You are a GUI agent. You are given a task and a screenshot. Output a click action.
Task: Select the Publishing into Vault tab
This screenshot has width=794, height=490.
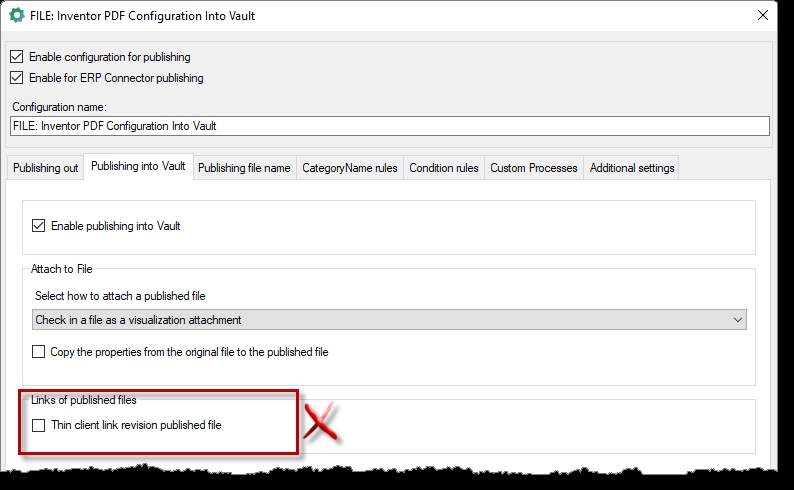[138, 167]
